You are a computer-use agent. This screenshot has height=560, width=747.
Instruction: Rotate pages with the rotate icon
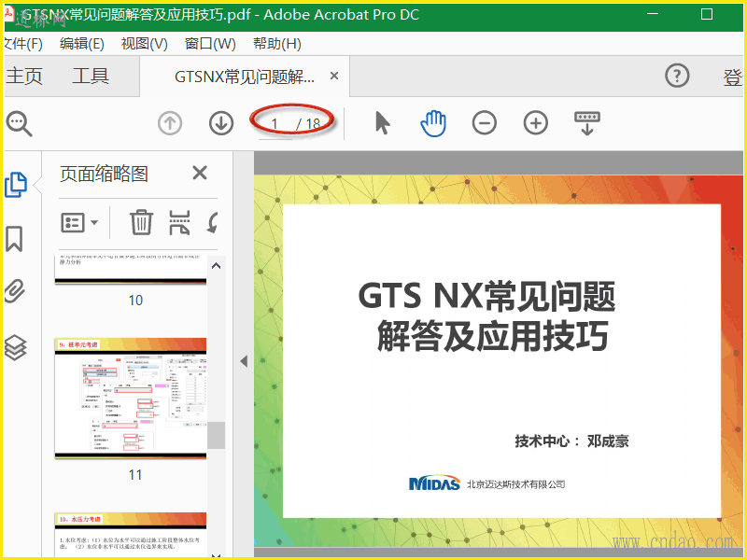pyautogui.click(x=213, y=222)
